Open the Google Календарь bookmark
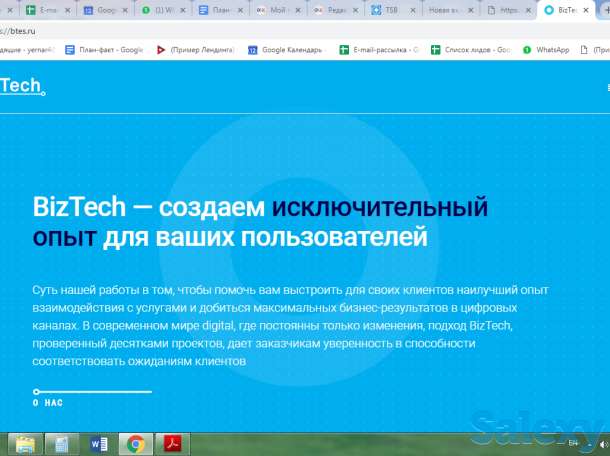The width and height of the screenshot is (610, 456). [x=286, y=50]
